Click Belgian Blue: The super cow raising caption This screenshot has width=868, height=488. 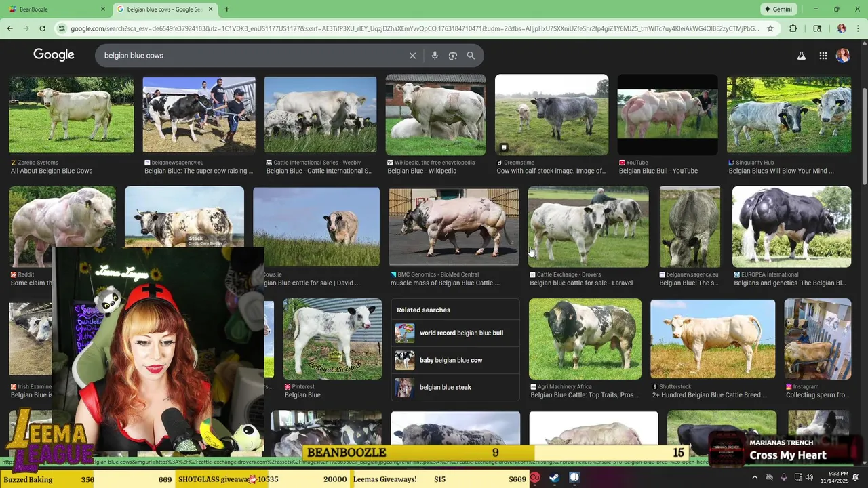point(199,171)
